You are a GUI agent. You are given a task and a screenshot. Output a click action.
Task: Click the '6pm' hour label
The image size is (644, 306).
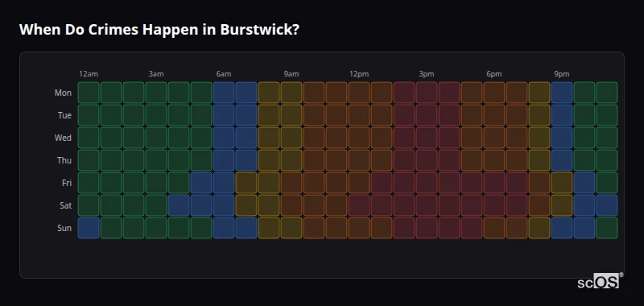pyautogui.click(x=494, y=74)
